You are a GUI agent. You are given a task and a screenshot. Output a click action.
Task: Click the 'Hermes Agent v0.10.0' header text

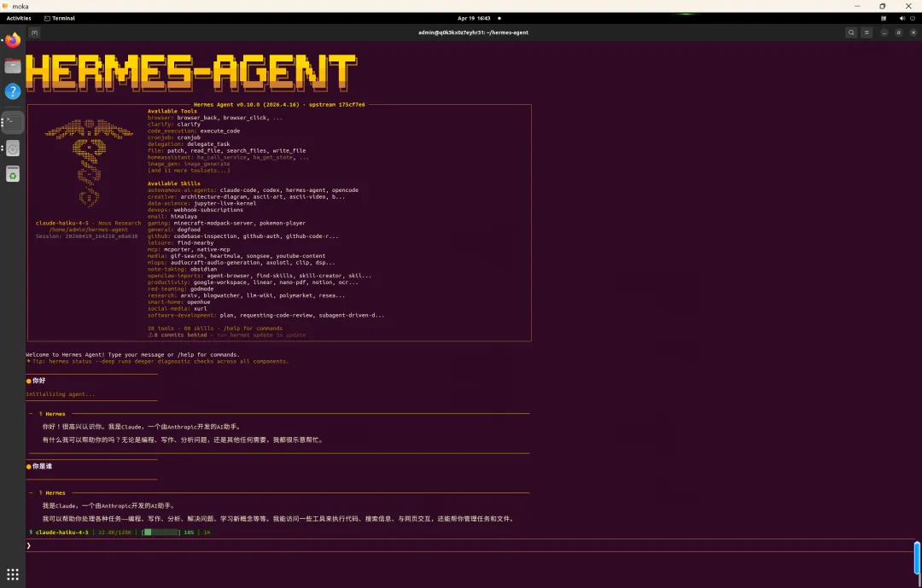[x=279, y=105]
